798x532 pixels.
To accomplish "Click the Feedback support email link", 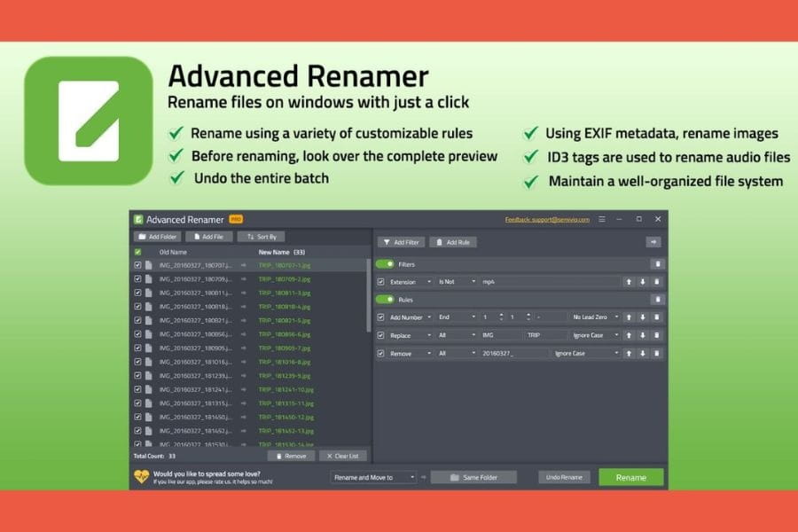I will [547, 220].
